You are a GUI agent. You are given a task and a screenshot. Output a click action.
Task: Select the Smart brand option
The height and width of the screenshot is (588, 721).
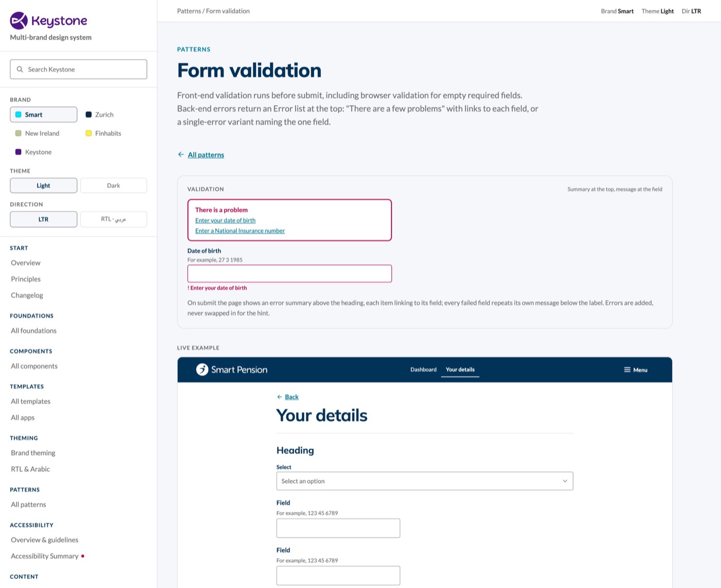(44, 114)
